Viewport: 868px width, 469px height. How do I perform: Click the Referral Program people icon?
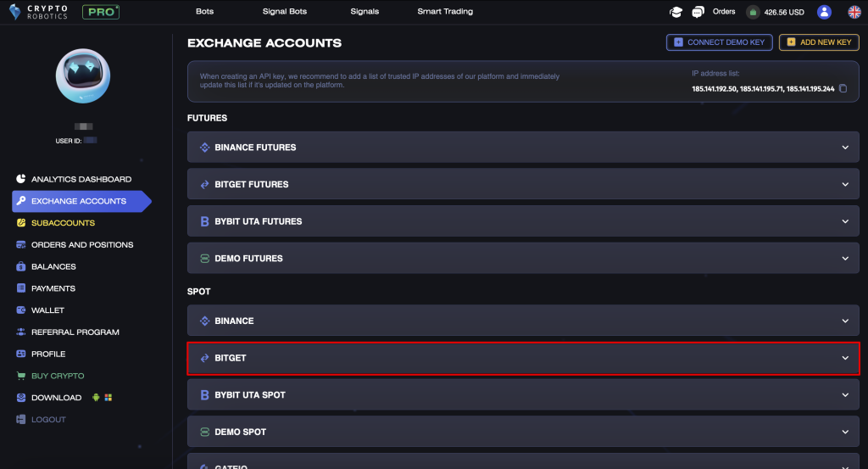click(21, 332)
